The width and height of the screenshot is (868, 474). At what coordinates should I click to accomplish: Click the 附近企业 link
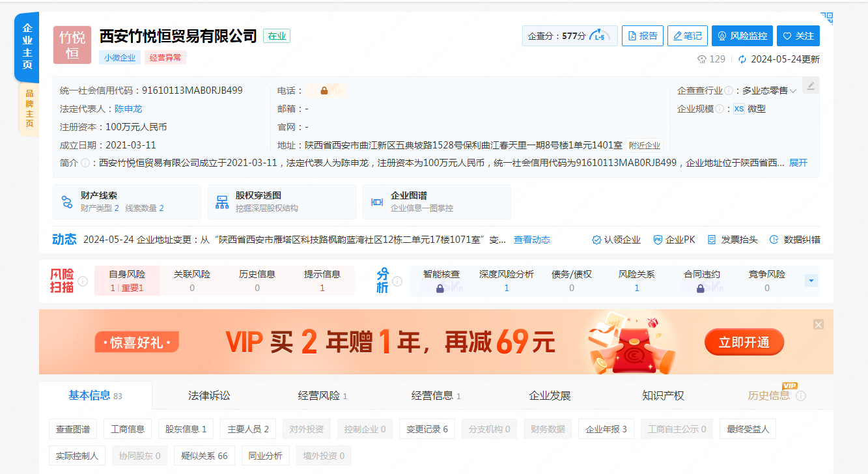pyautogui.click(x=644, y=146)
